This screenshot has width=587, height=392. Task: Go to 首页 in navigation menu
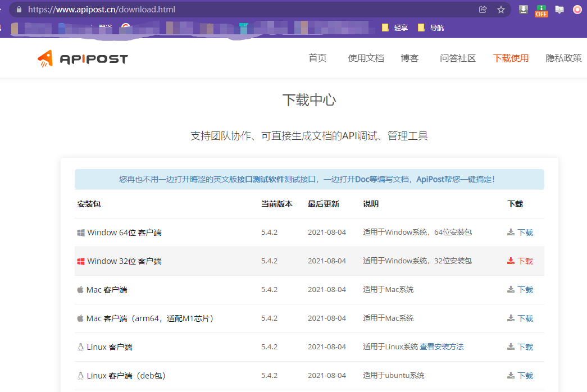[x=317, y=58]
